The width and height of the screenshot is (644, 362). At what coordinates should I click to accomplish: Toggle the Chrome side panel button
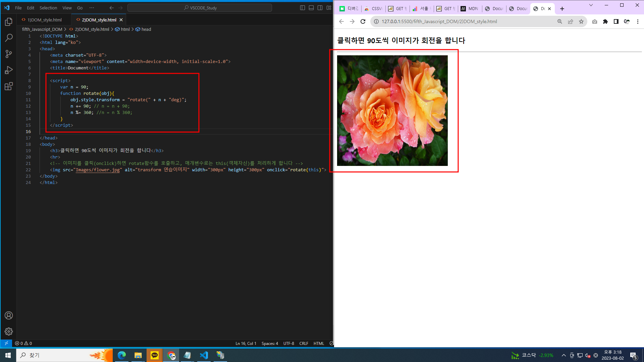616,21
